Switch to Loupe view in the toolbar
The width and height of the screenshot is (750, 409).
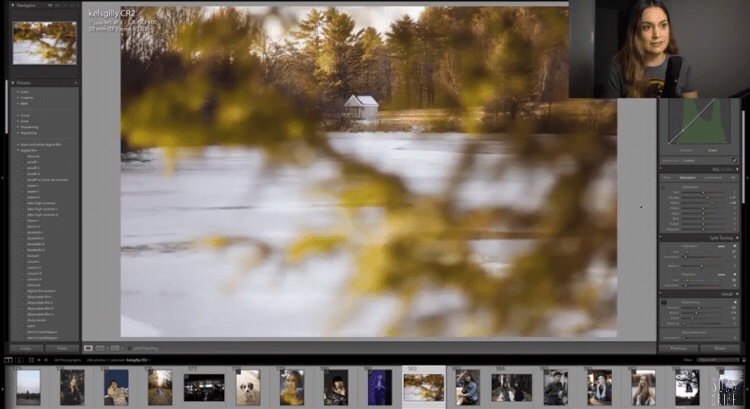88,347
